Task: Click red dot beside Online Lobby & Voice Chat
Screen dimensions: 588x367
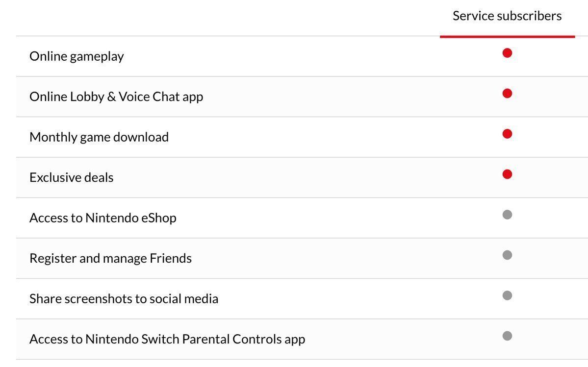Action: click(507, 93)
